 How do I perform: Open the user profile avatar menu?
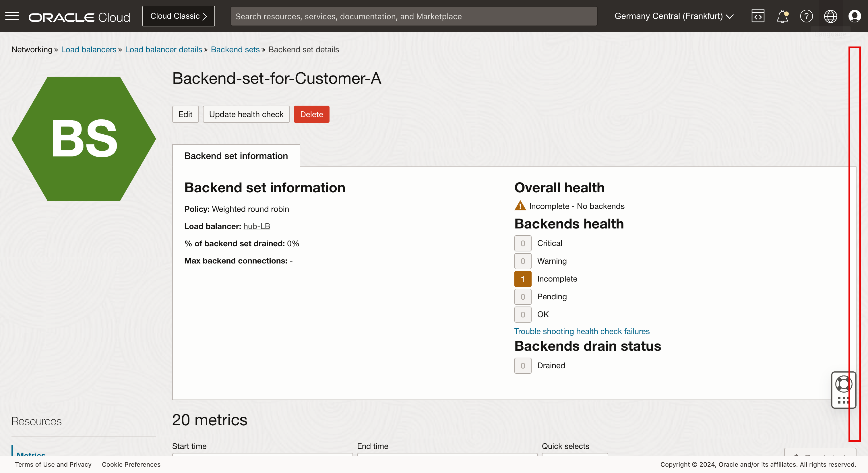pyautogui.click(x=855, y=16)
